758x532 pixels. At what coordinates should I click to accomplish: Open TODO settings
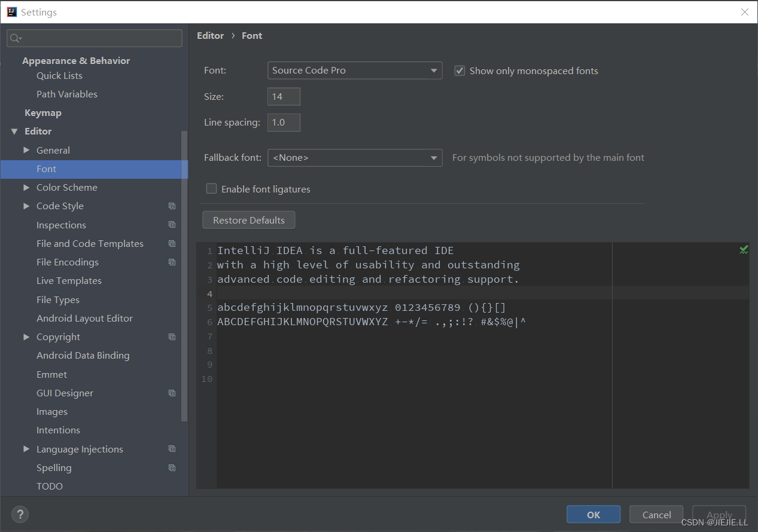tap(50, 486)
